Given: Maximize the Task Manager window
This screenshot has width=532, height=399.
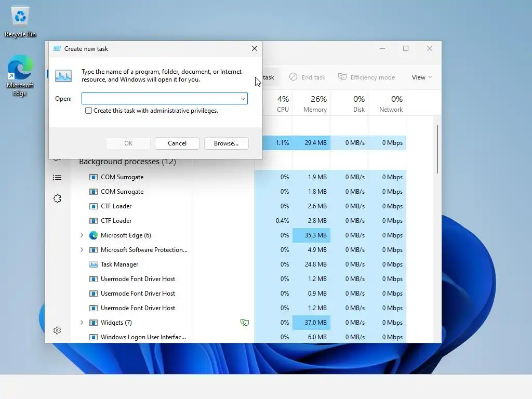Looking at the screenshot, I should (x=406, y=48).
